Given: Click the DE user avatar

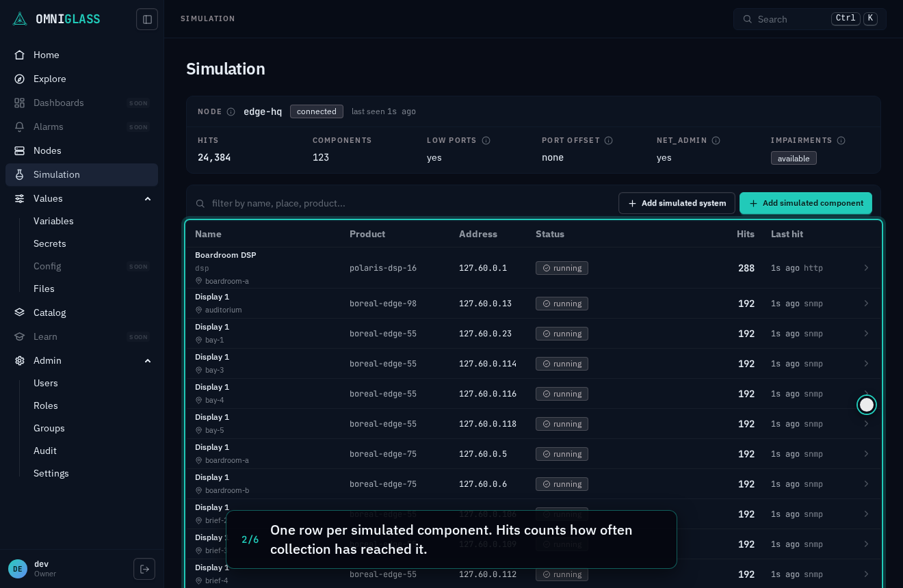Looking at the screenshot, I should (x=18, y=569).
